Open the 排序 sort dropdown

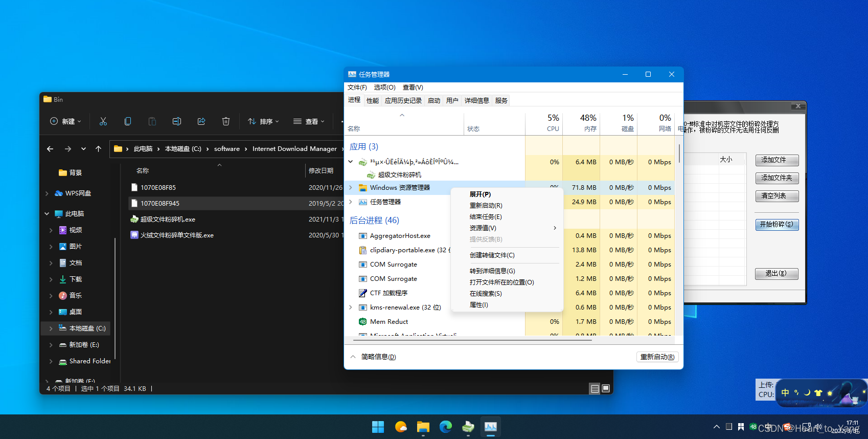tap(263, 121)
